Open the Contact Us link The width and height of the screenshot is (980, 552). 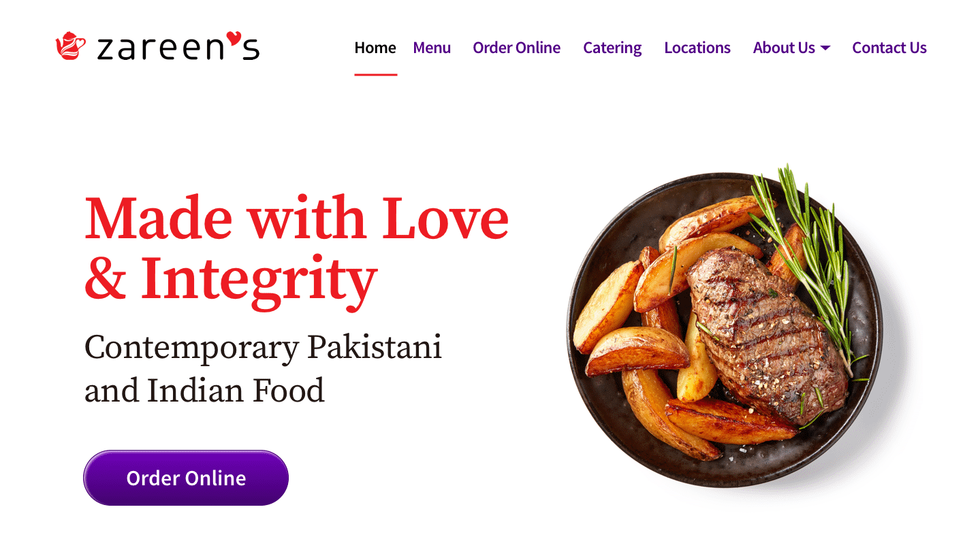click(x=889, y=48)
